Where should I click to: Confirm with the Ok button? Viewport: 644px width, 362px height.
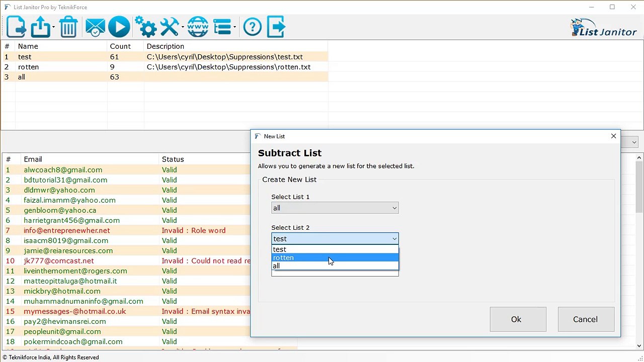(518, 319)
